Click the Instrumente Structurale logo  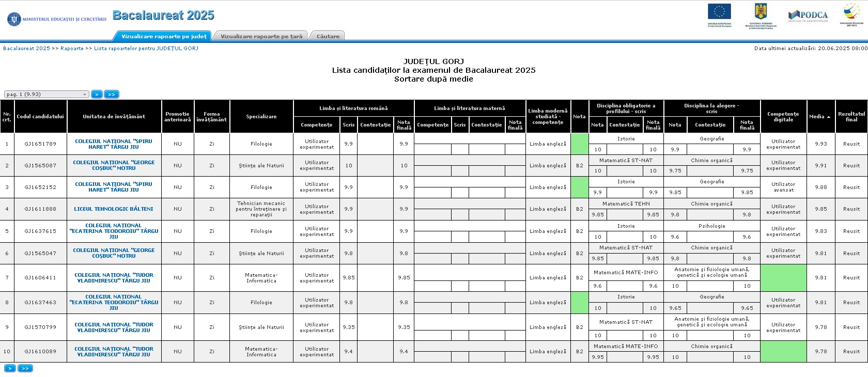851,14
